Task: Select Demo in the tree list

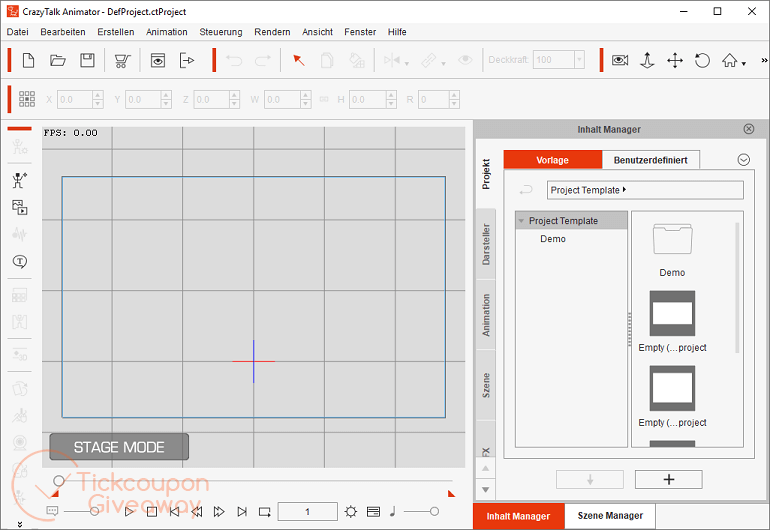Action: (553, 239)
